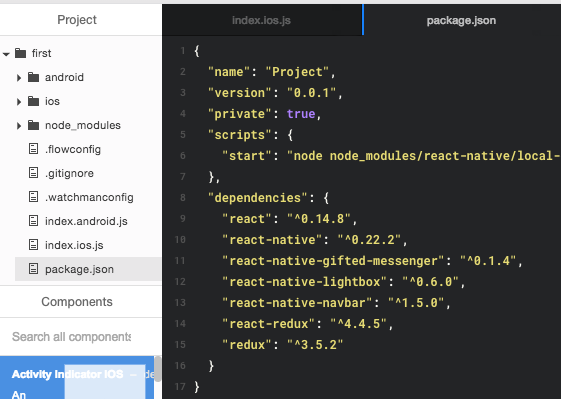Click the components list scrollbar
Screen dimensions: 561x399
pyautogui.click(x=157, y=369)
